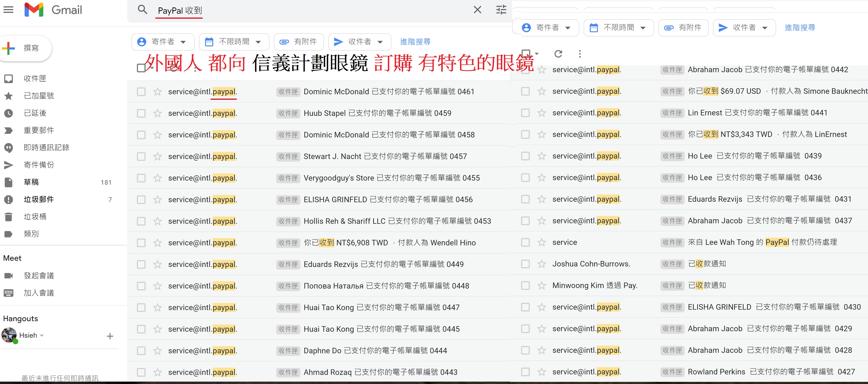Open the 重要郵件 important folder
Screen dimensions: 868x384
point(39,130)
